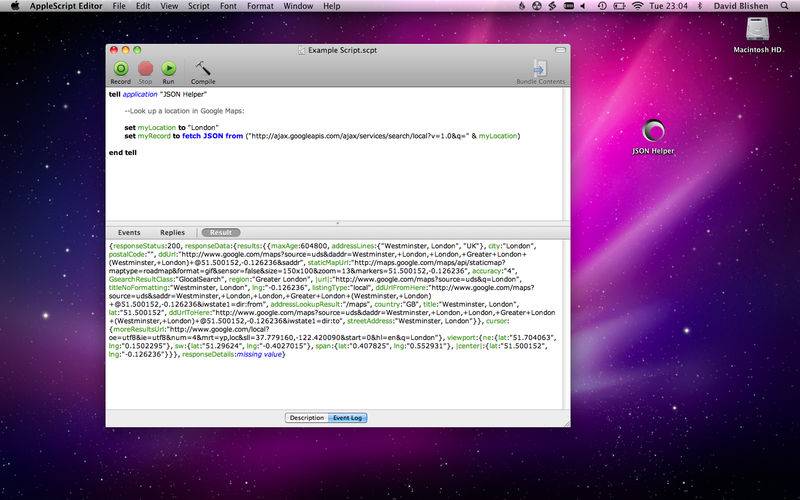Click the result pane vertical scrollbar
Screen dimensions: 800x500
[566, 324]
